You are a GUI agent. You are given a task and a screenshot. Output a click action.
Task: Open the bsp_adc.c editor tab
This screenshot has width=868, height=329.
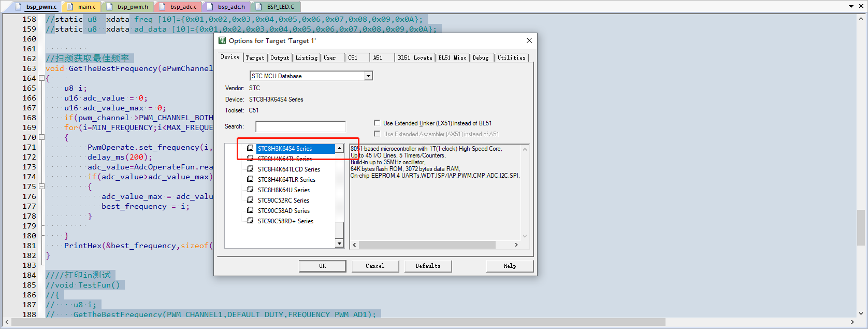coord(179,7)
